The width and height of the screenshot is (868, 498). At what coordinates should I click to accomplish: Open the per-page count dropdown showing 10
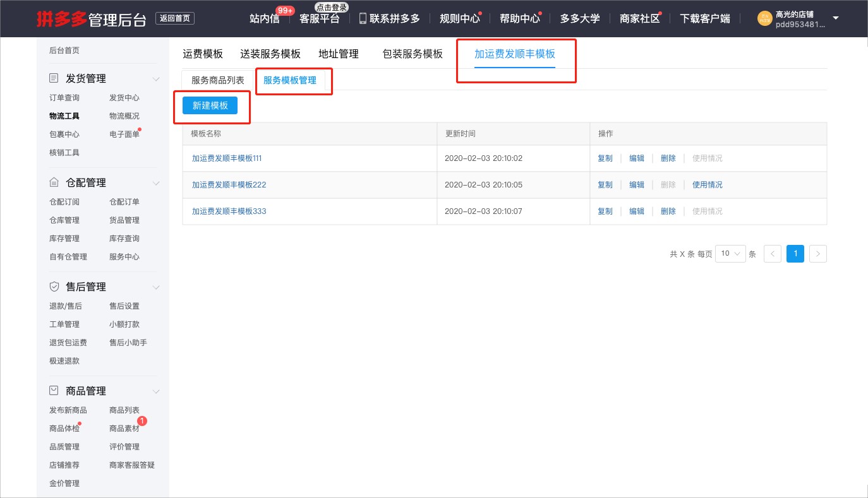tap(730, 254)
